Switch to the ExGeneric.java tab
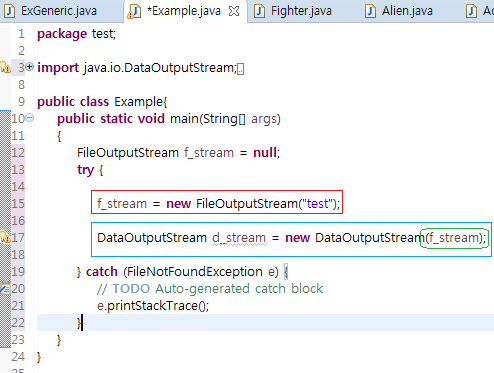494x373 pixels. 59,11
